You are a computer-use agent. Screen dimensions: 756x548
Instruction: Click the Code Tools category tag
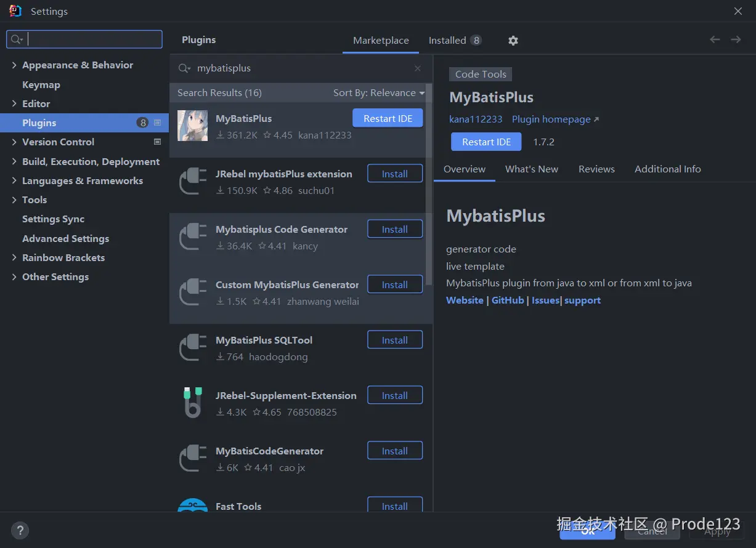pos(481,75)
